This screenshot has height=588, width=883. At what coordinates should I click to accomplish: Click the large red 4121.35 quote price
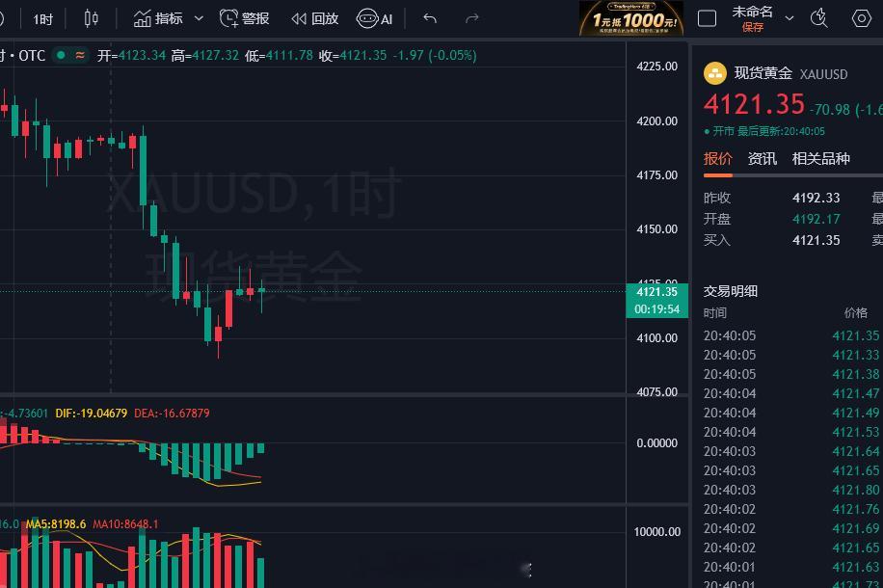(754, 105)
